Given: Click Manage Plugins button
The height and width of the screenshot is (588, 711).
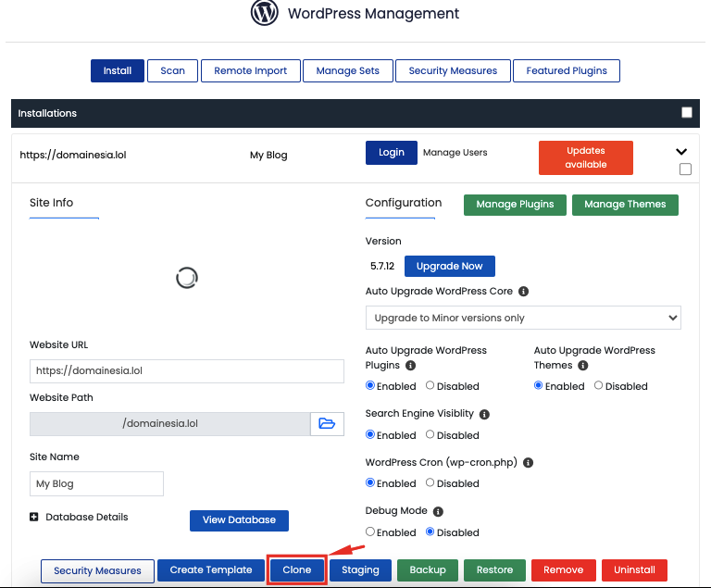Looking at the screenshot, I should (x=515, y=205).
